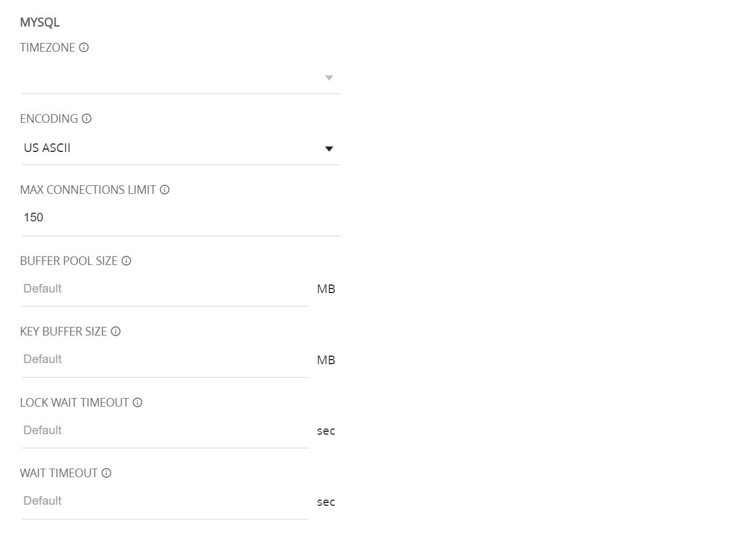
Task: Click the Key Buffer Size input field
Action: click(165, 360)
